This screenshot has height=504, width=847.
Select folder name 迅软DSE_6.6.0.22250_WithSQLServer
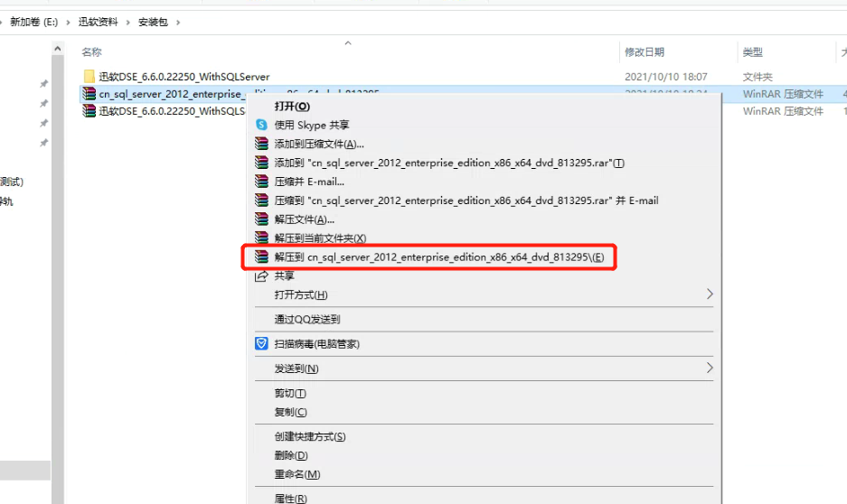184,77
